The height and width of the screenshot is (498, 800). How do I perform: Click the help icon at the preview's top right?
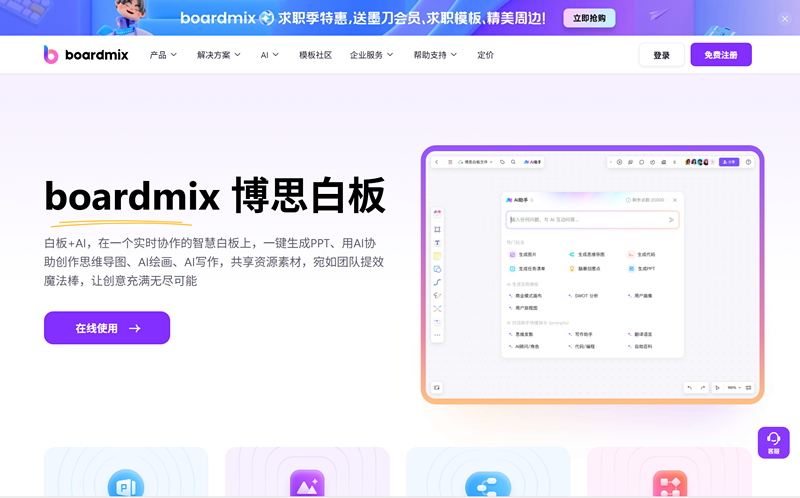[x=748, y=162]
